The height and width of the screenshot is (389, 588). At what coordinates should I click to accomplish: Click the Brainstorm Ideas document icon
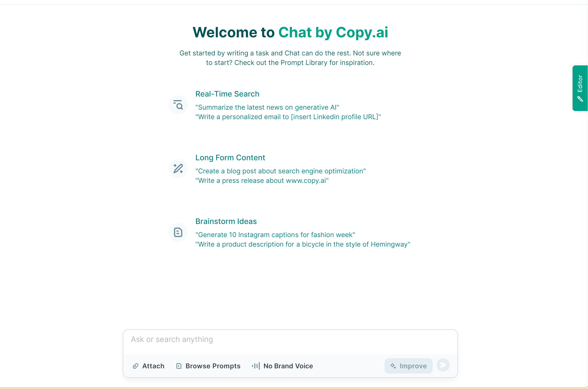point(178,233)
